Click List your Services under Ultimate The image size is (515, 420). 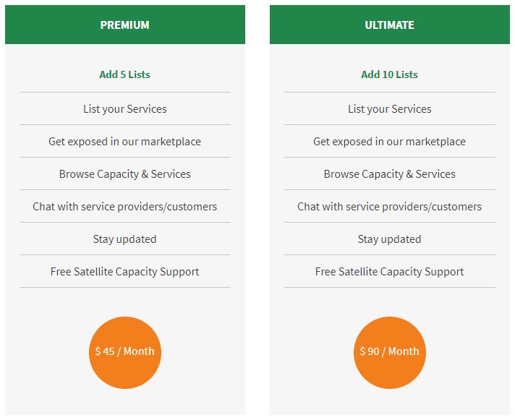tap(390, 109)
